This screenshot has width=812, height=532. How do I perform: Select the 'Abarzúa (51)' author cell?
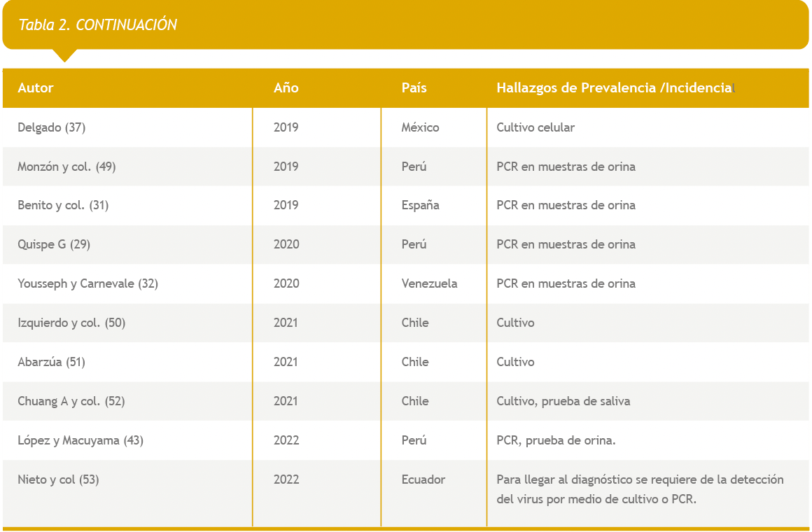51,362
